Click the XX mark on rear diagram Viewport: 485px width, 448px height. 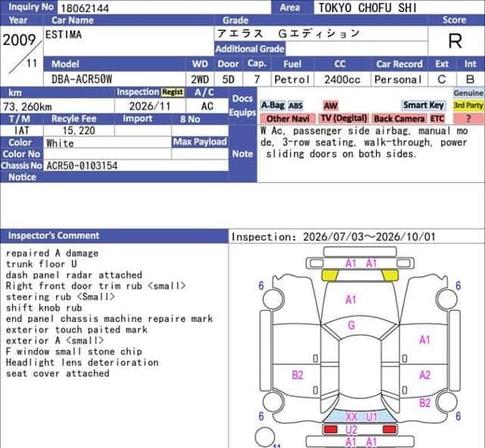(x=352, y=416)
